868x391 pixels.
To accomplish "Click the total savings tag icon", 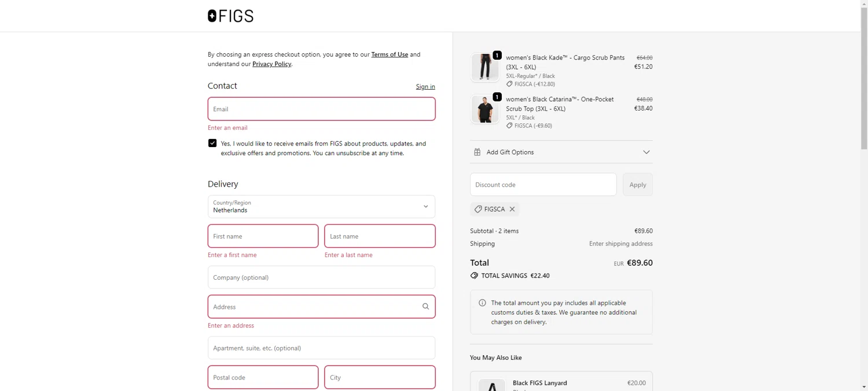I will [475, 276].
